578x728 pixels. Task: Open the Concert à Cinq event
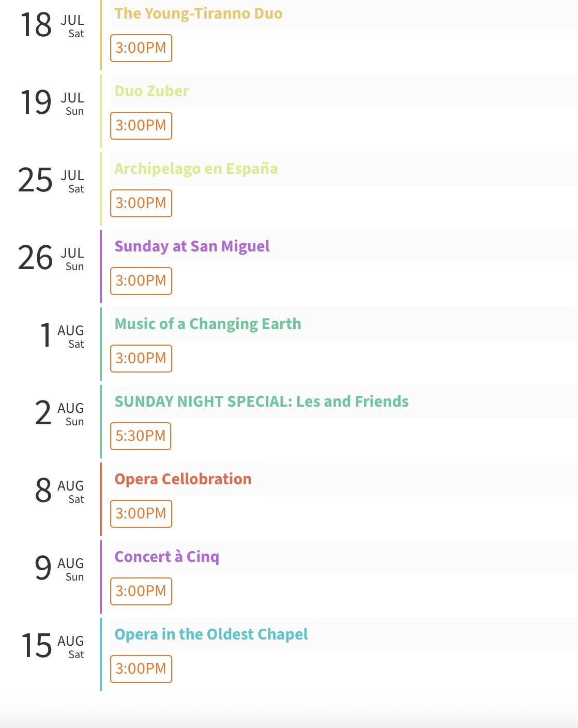(167, 557)
